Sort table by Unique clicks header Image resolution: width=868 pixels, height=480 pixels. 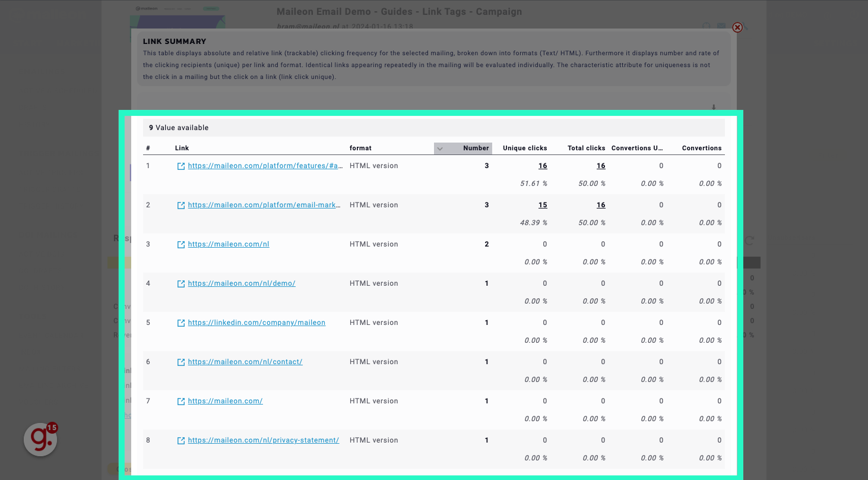point(525,148)
